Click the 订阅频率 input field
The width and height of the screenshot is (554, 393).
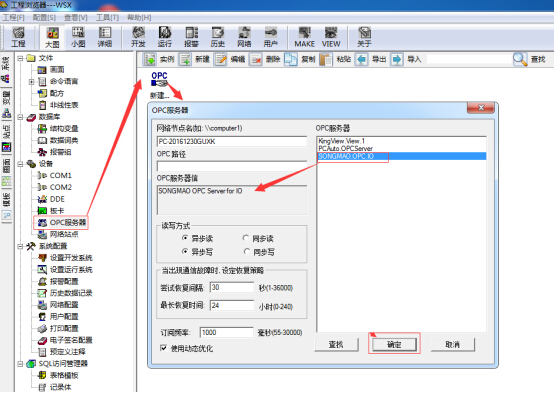(226, 332)
